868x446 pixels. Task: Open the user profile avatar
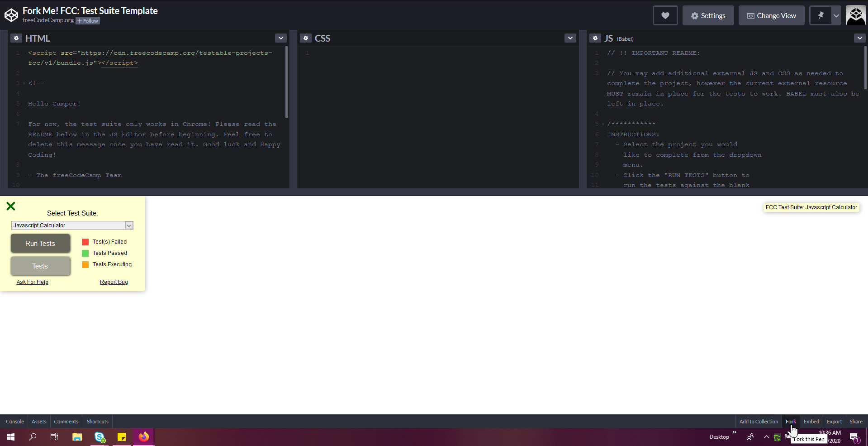pyautogui.click(x=856, y=15)
